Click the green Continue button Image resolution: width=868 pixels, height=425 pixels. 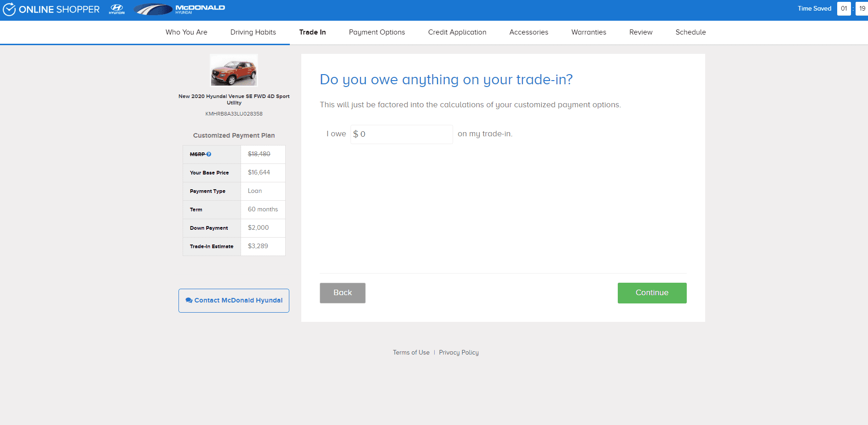click(x=652, y=293)
